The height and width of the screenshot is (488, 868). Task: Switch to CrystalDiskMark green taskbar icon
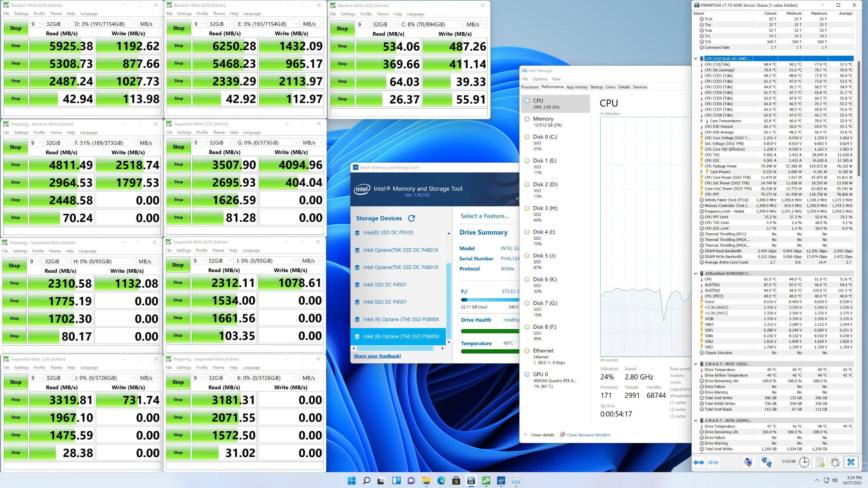486,481
